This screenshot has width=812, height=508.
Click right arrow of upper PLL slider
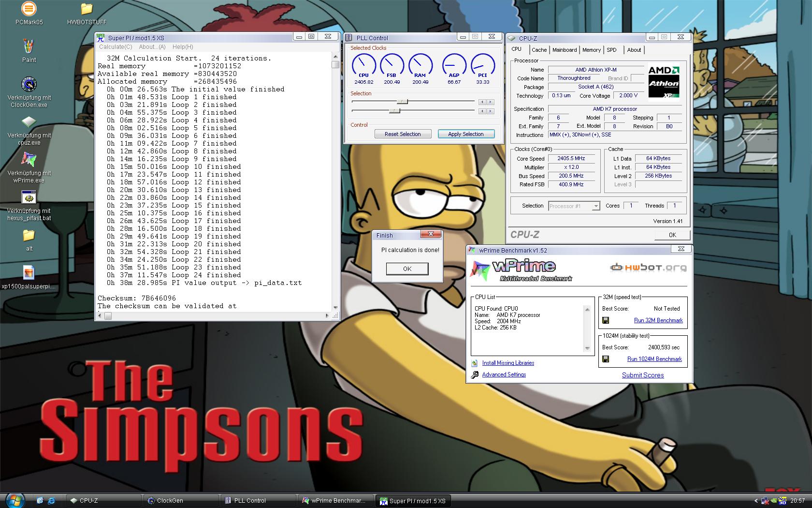[490, 102]
